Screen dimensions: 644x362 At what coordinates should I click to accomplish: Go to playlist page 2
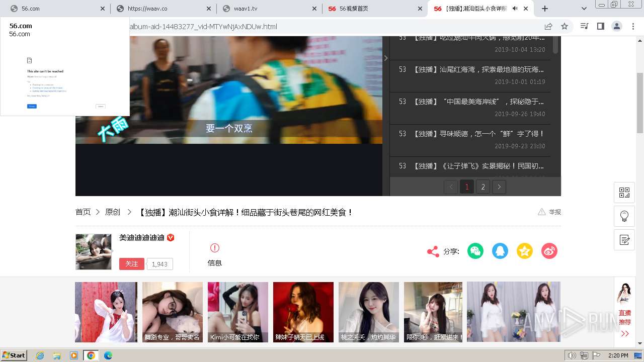pos(483,187)
